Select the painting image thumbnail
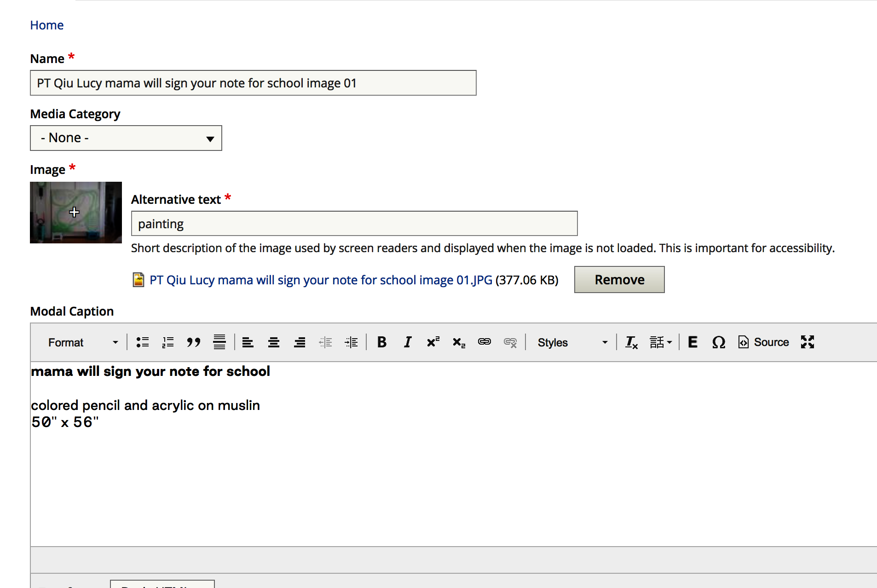Image resolution: width=877 pixels, height=588 pixels. [76, 213]
